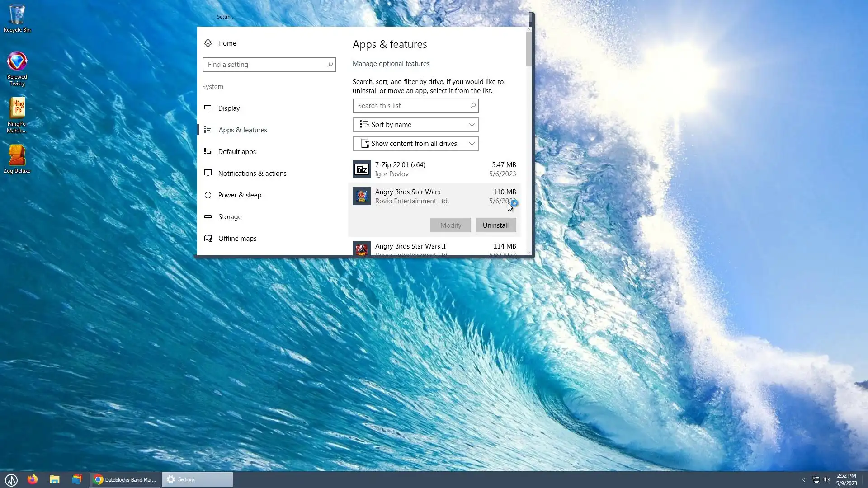
Task: Show hidden system tray icons chevron
Action: [803, 479]
